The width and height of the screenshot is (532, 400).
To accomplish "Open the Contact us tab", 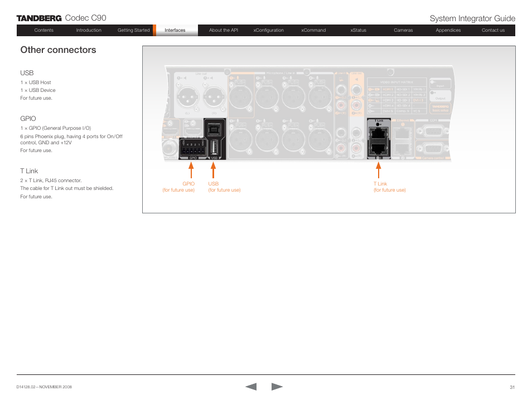I will tap(493, 31).
